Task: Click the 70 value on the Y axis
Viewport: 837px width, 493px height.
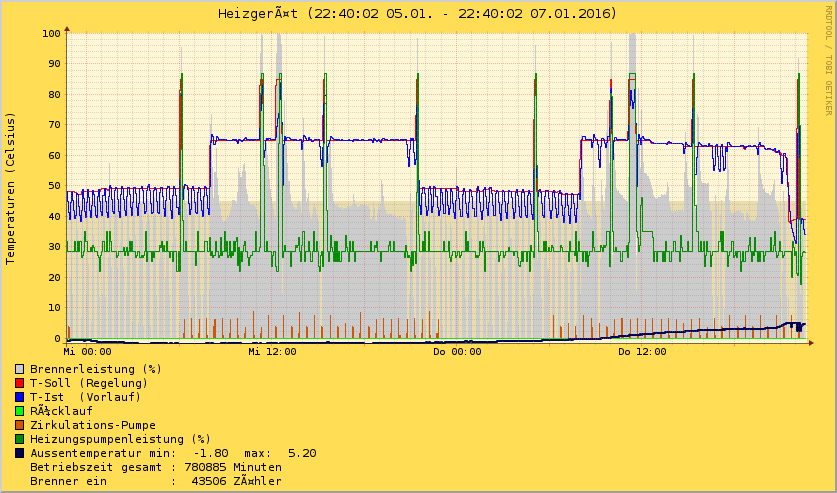Action: (x=55, y=125)
